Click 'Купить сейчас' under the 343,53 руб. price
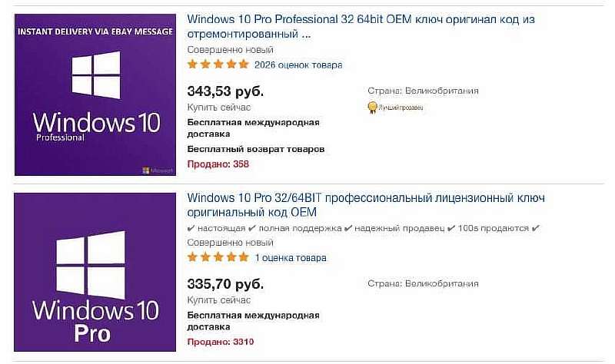Viewport: 615px width, 364px height. point(218,108)
